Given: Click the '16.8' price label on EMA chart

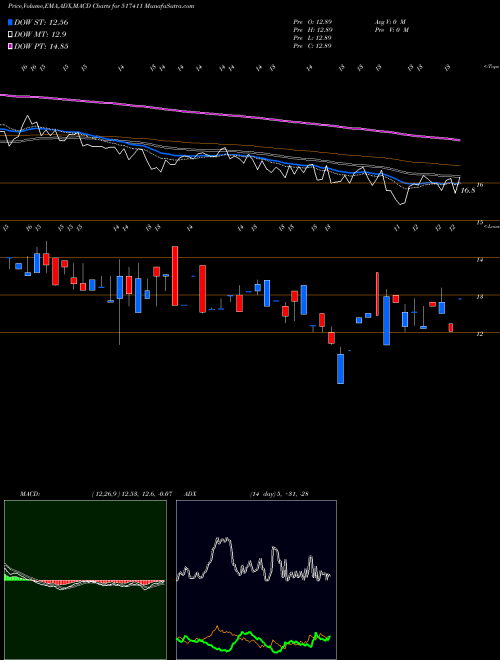Looking at the screenshot, I should pyautogui.click(x=468, y=191).
